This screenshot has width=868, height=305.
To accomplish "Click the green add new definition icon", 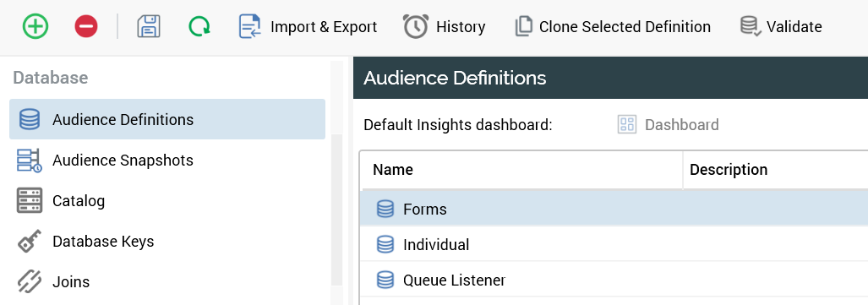I will (x=35, y=26).
